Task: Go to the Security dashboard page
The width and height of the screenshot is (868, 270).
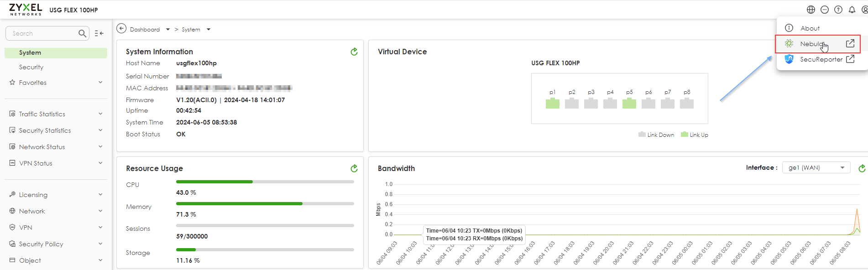Action: 31,67
